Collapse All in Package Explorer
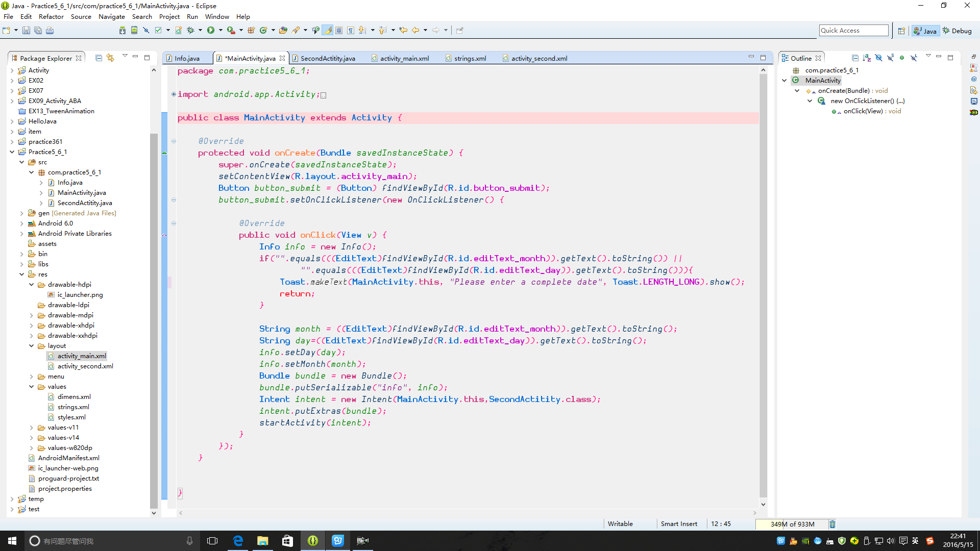 pyautogui.click(x=99, y=58)
